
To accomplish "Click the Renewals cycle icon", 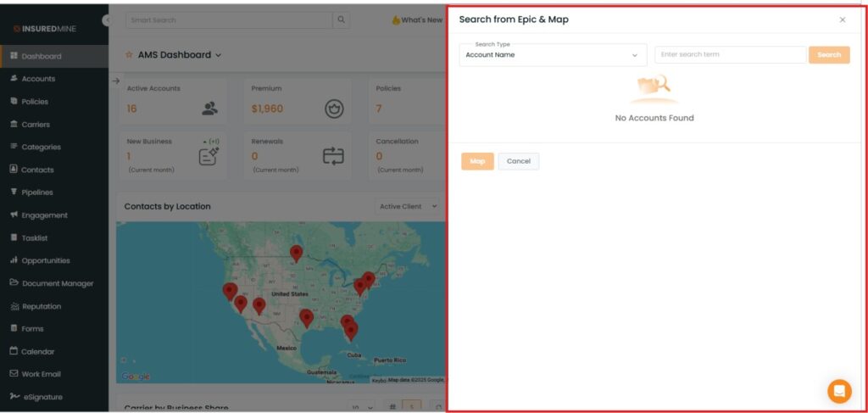I will pos(333,157).
